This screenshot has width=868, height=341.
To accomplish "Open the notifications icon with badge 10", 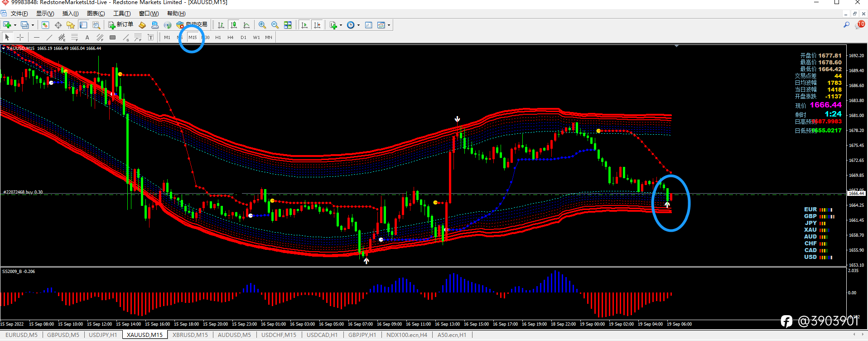I will click(x=859, y=24).
